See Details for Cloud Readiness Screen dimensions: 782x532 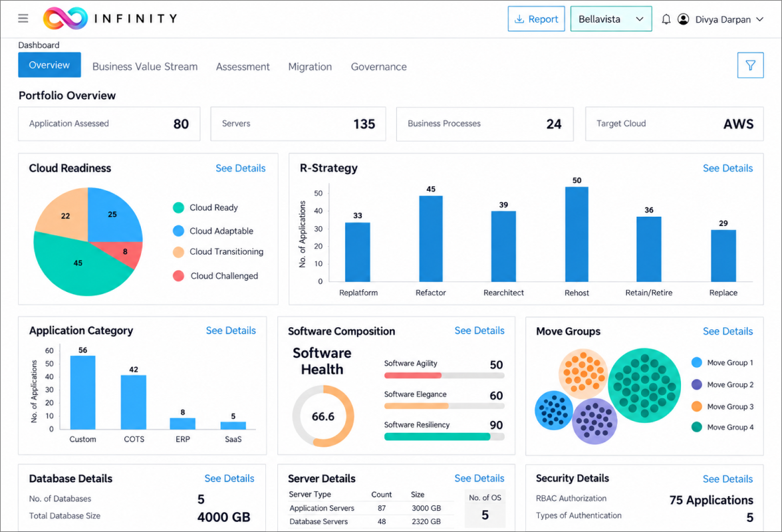tap(241, 168)
